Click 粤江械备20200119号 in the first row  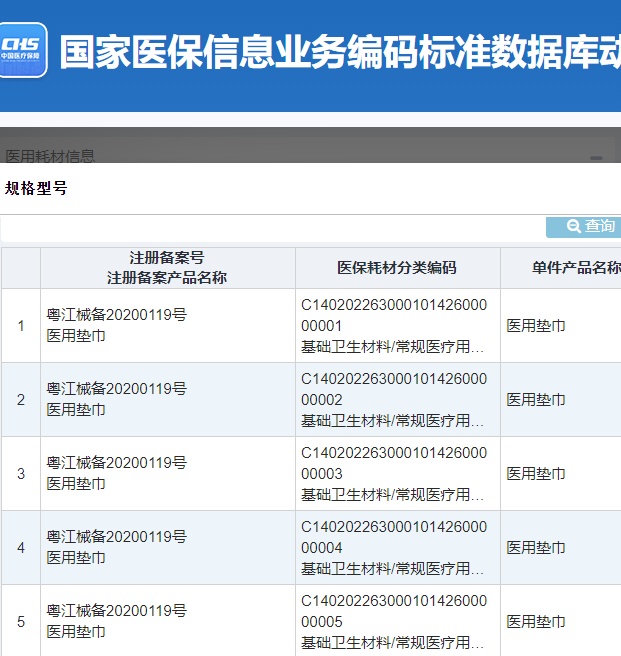pos(116,315)
